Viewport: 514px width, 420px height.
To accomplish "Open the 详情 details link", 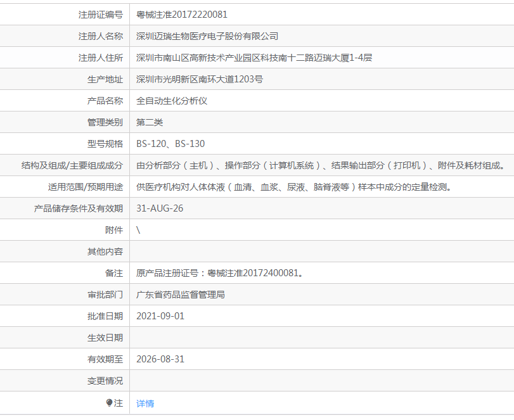I will 145,404.
